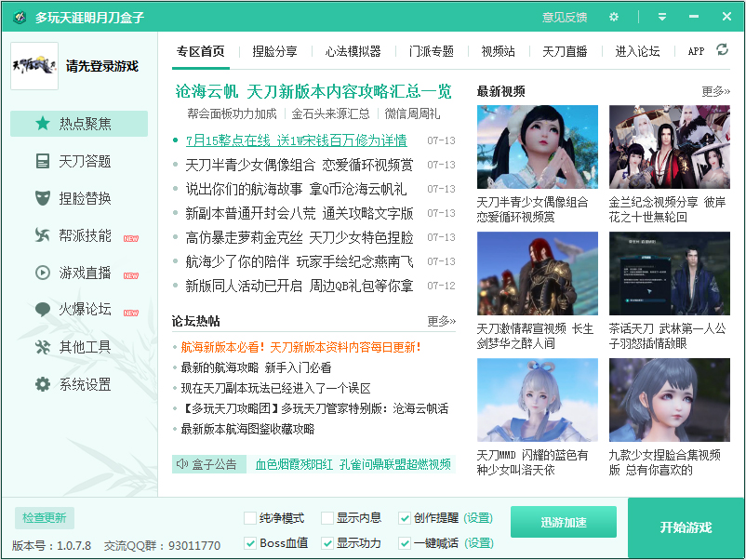Open 设置 link next to 一键喊话
Screen dimensions: 746x560
tap(478, 543)
